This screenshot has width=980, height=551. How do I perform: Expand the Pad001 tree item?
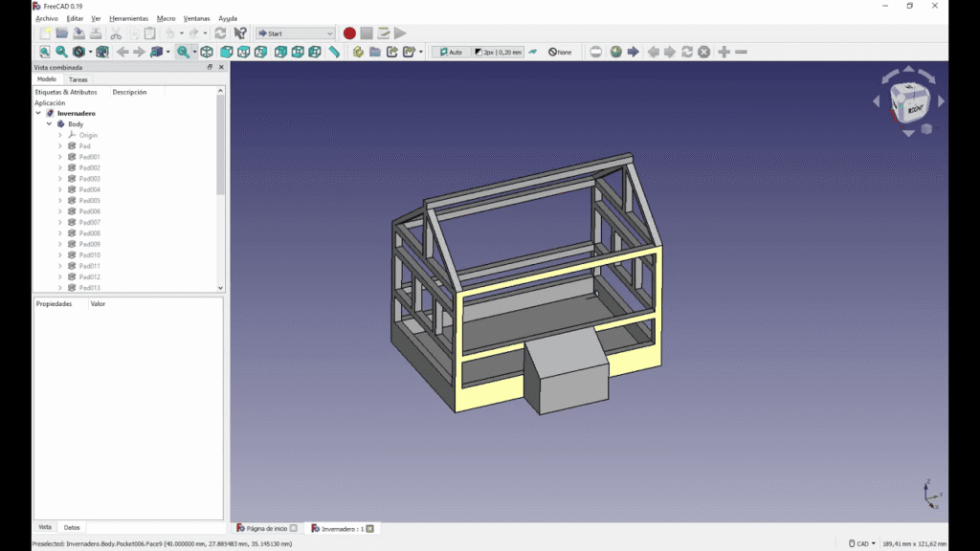(x=60, y=157)
